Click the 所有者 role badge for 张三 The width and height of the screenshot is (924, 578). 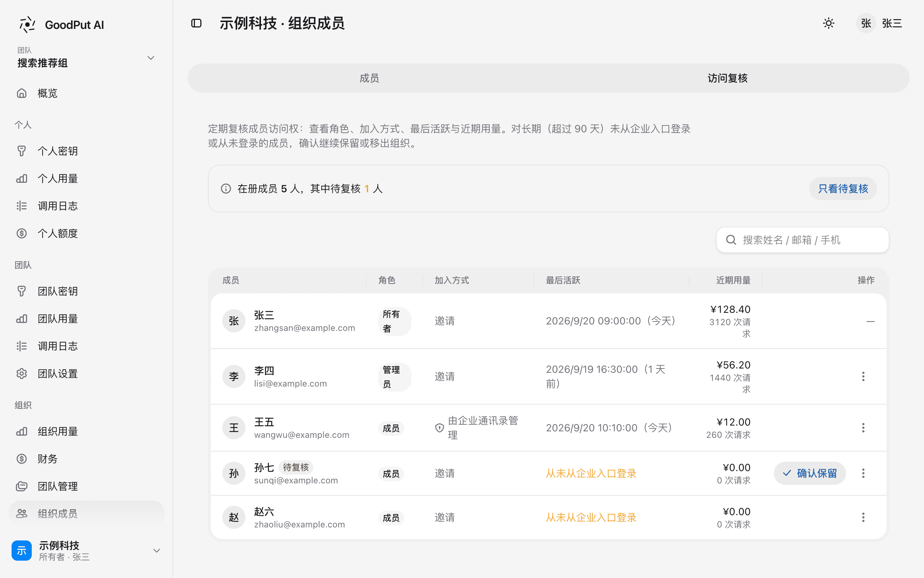coord(395,322)
